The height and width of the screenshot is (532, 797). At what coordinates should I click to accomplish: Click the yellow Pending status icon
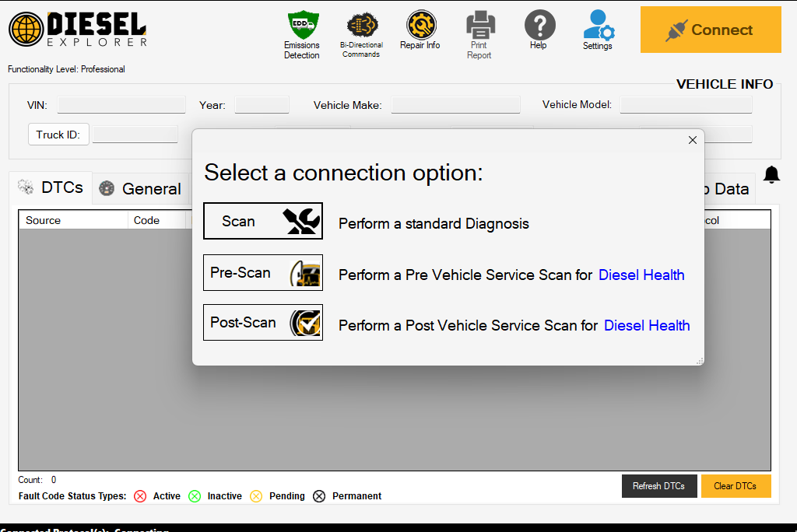(256, 496)
